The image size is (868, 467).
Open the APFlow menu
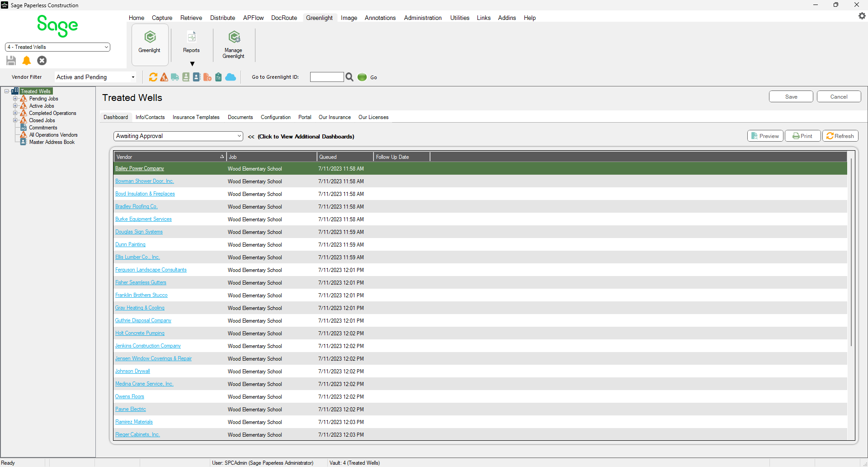pyautogui.click(x=253, y=18)
